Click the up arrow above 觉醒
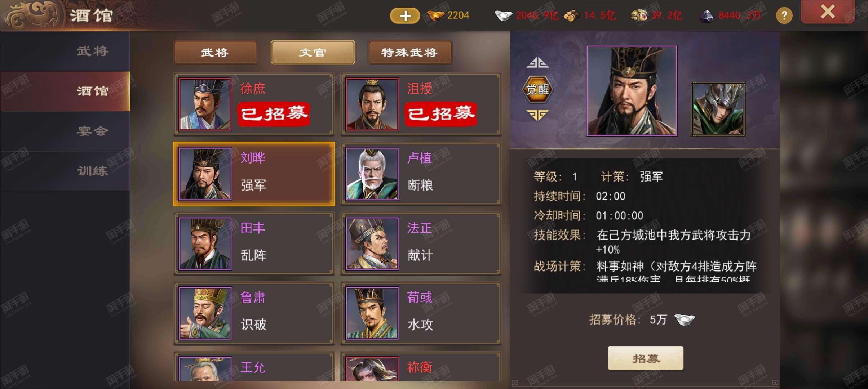 537,62
